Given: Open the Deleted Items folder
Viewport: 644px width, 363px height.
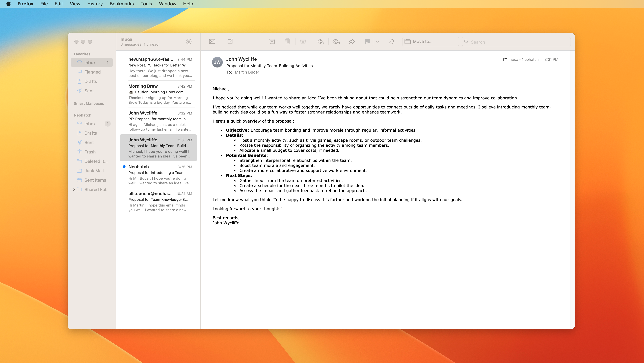Looking at the screenshot, I should pos(92,161).
